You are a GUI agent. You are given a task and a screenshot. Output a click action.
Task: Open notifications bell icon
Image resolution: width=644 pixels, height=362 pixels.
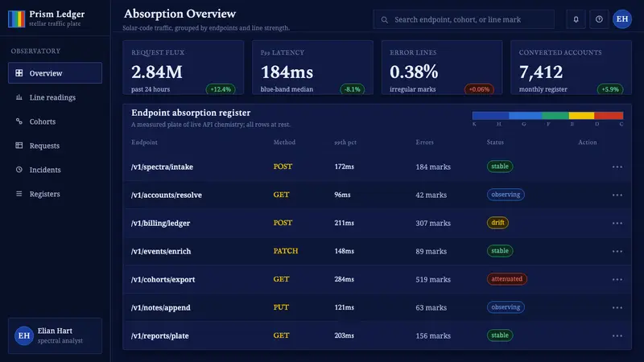pos(576,19)
